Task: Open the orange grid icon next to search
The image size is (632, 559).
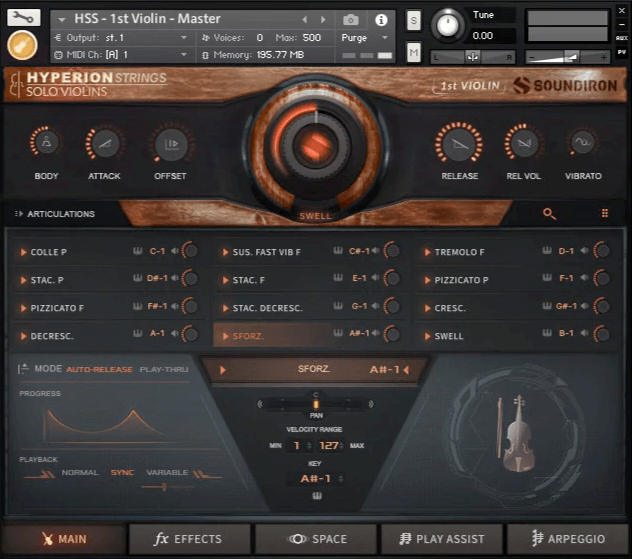Action: [x=605, y=213]
